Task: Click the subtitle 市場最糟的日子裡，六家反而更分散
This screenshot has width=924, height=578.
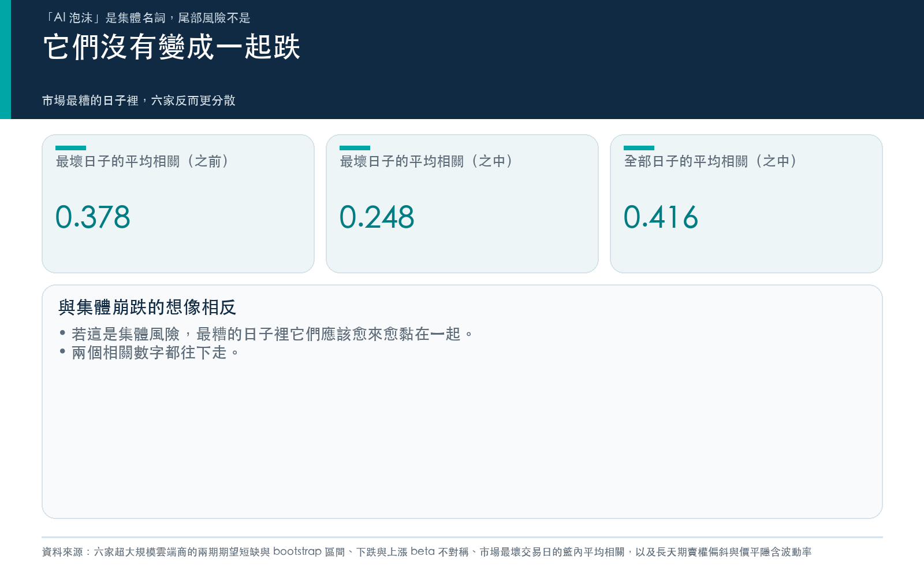Action: (139, 101)
